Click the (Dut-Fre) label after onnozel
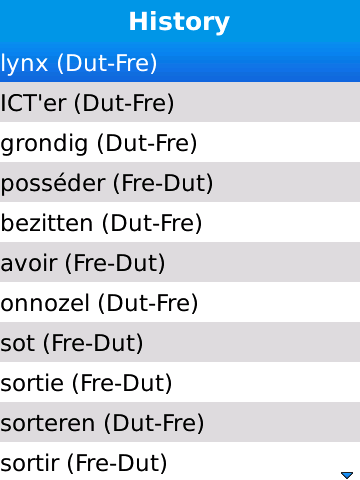Image resolution: width=360 pixels, height=480 pixels. (x=148, y=303)
